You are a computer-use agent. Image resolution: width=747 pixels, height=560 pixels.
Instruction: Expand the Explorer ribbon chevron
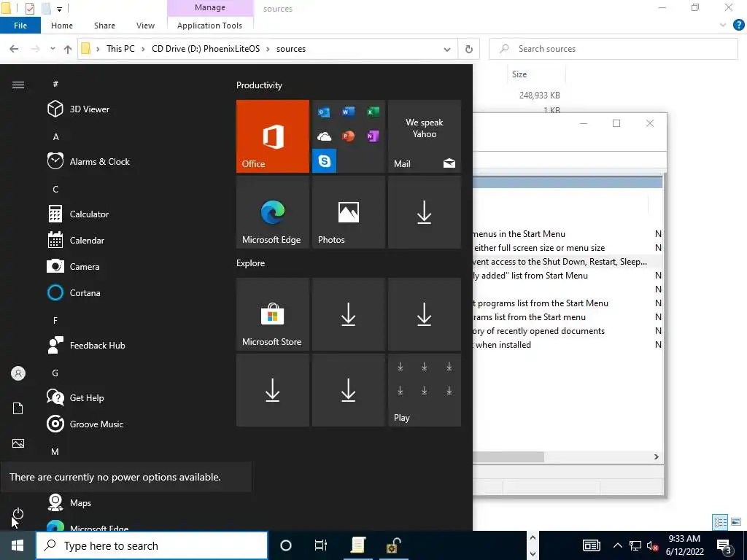coord(723,26)
